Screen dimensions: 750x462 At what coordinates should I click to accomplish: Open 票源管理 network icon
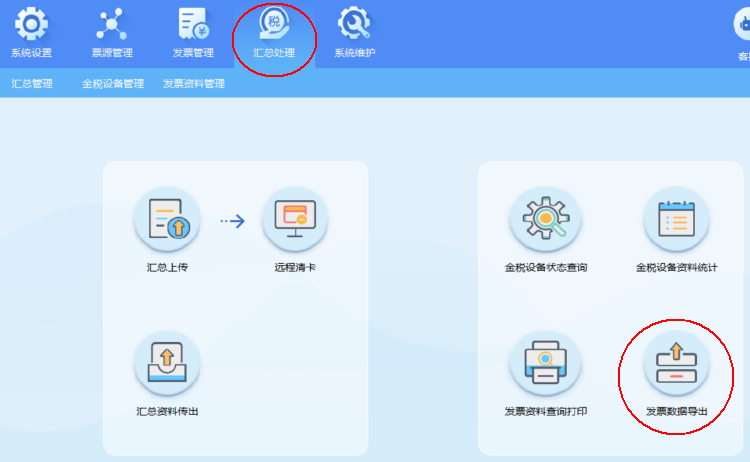pos(111,23)
